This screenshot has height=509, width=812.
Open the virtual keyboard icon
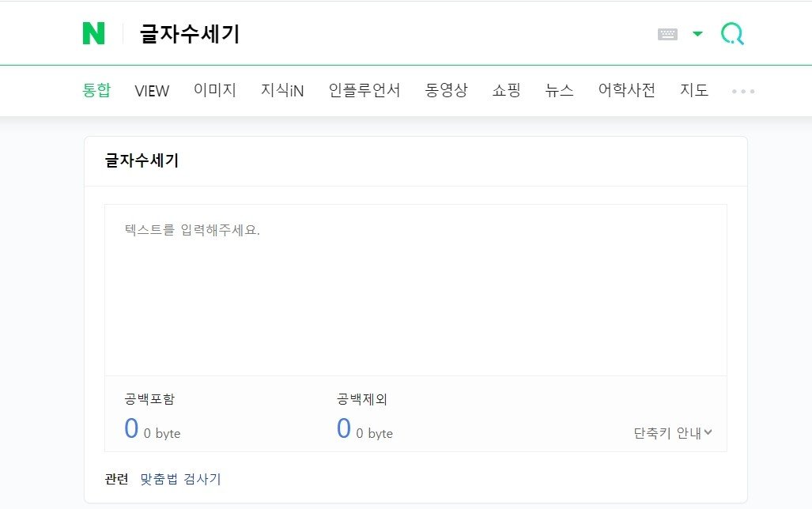click(667, 34)
